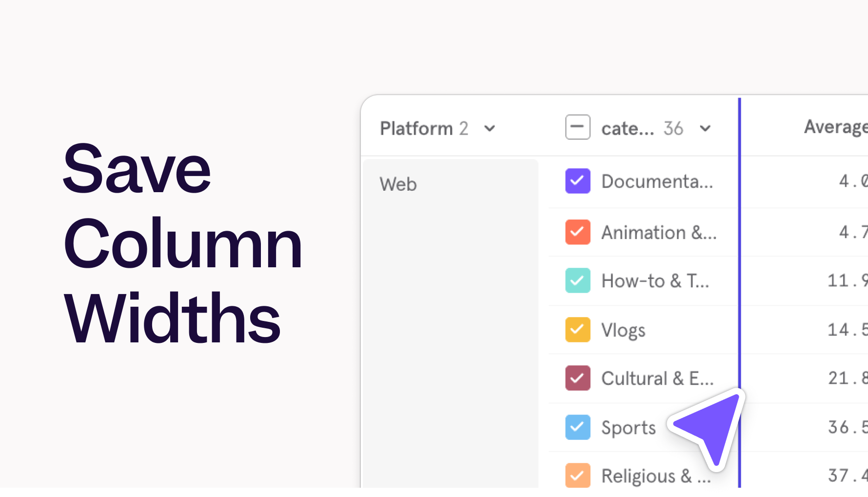The height and width of the screenshot is (497, 868).
Task: Uncheck the Religious & ... checkbox
Action: pyautogui.click(x=577, y=476)
